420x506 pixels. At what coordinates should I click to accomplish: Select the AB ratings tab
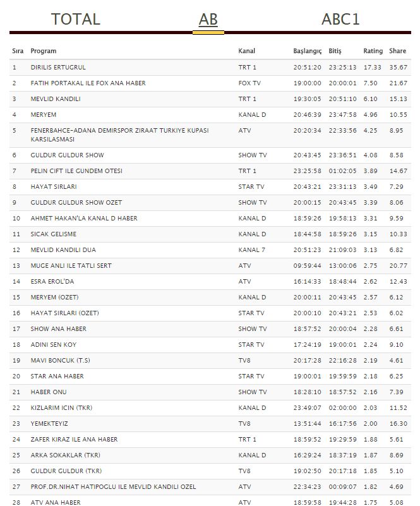coord(208,20)
